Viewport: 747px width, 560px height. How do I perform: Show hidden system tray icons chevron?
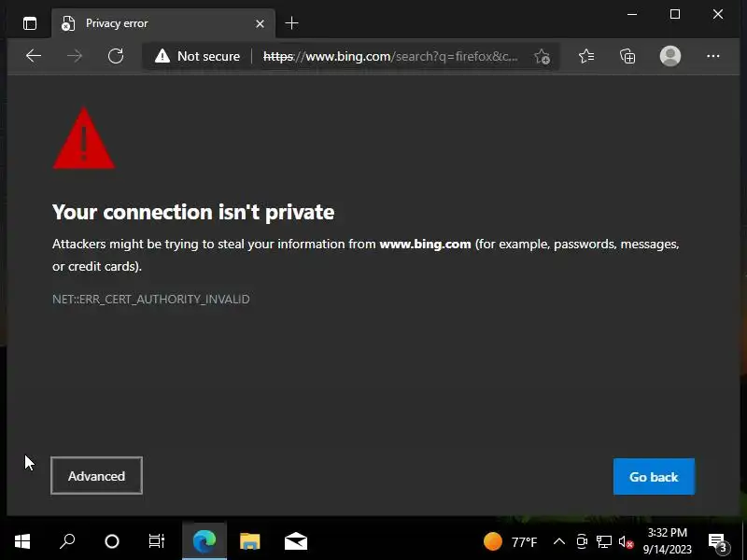pyautogui.click(x=559, y=541)
